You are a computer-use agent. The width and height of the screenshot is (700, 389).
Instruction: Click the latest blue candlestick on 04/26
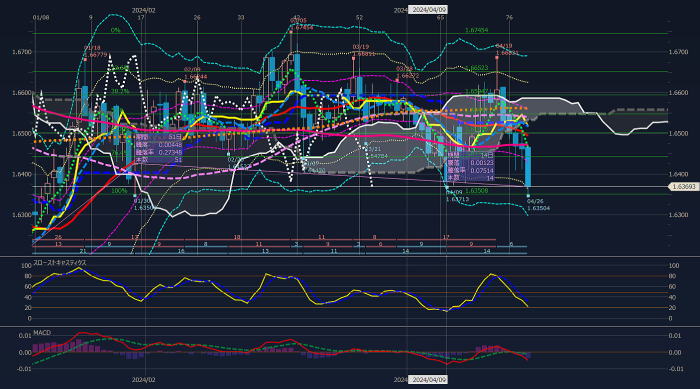click(528, 167)
